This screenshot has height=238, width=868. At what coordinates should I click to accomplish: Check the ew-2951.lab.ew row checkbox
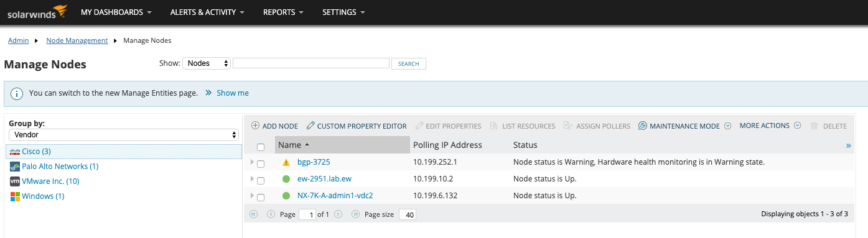click(261, 180)
